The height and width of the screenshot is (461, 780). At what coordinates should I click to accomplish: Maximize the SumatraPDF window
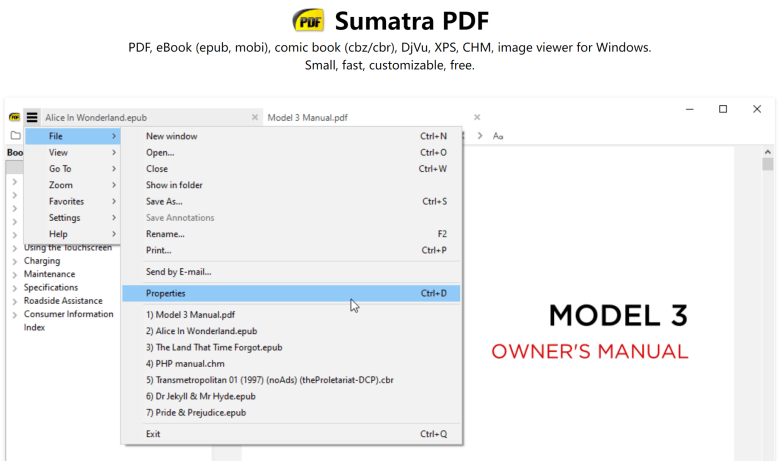point(723,109)
